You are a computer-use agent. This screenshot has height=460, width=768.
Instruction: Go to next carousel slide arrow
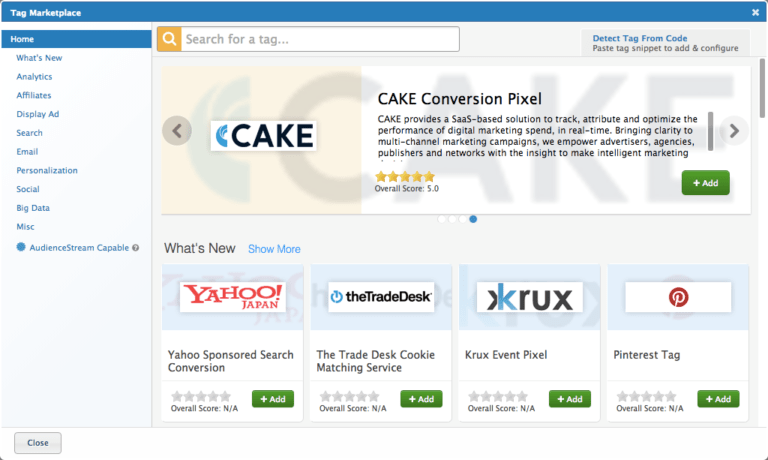pos(734,131)
